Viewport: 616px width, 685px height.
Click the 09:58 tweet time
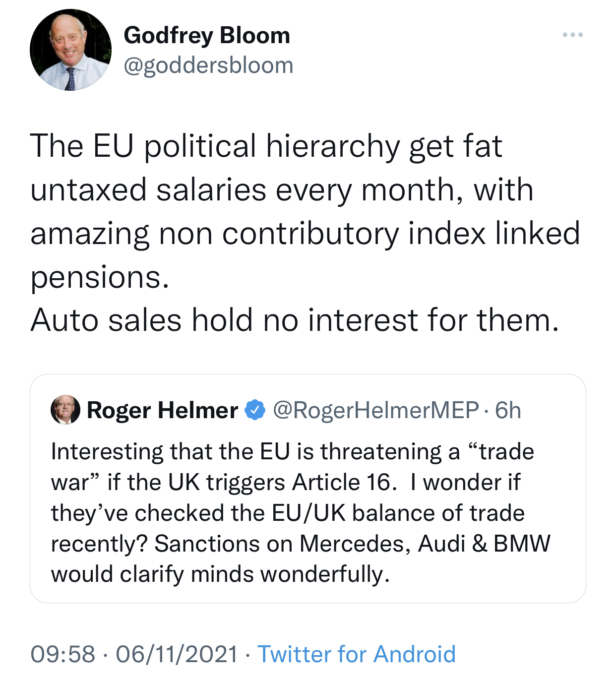coord(62,654)
